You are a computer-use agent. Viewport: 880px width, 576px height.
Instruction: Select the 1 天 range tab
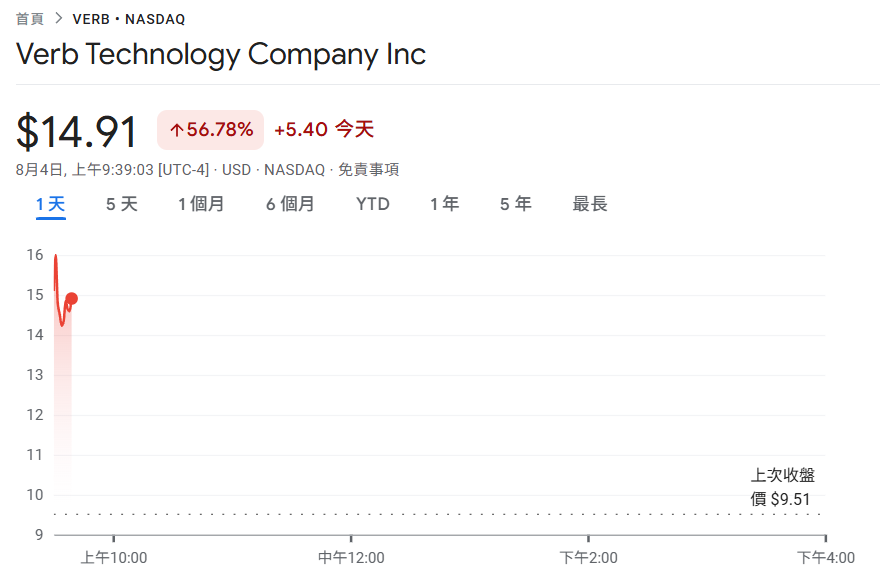coord(51,204)
